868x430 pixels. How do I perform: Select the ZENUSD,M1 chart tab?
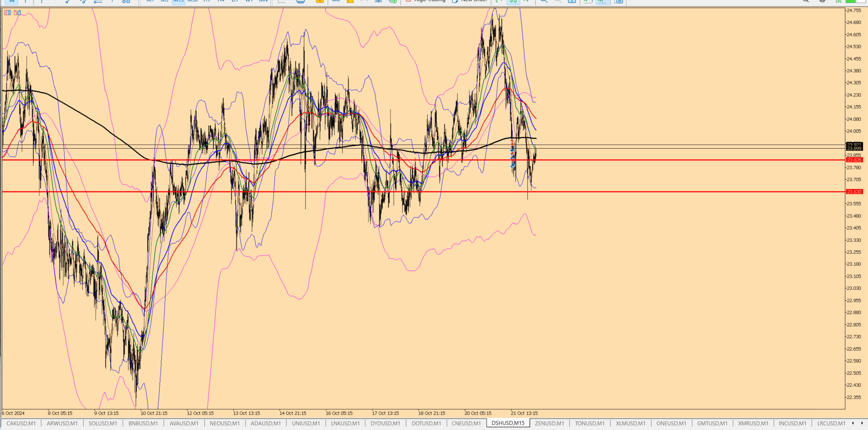(549, 423)
